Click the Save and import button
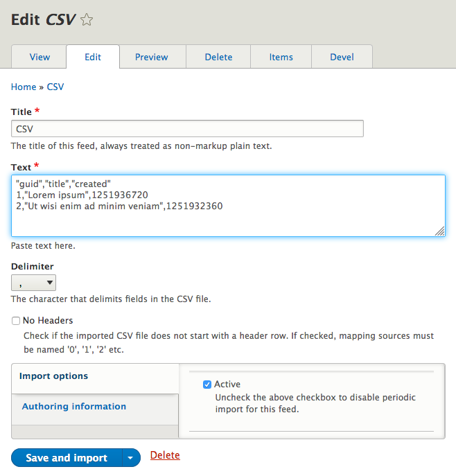The width and height of the screenshot is (456, 476). click(x=67, y=458)
